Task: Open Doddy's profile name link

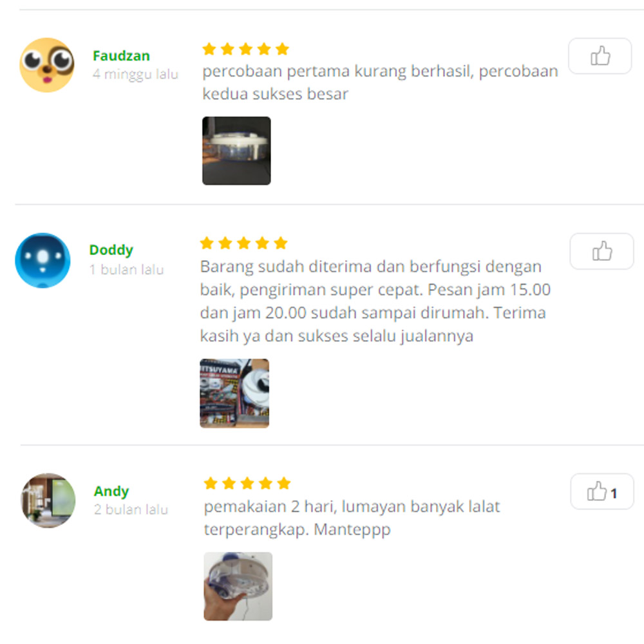Action: click(111, 250)
